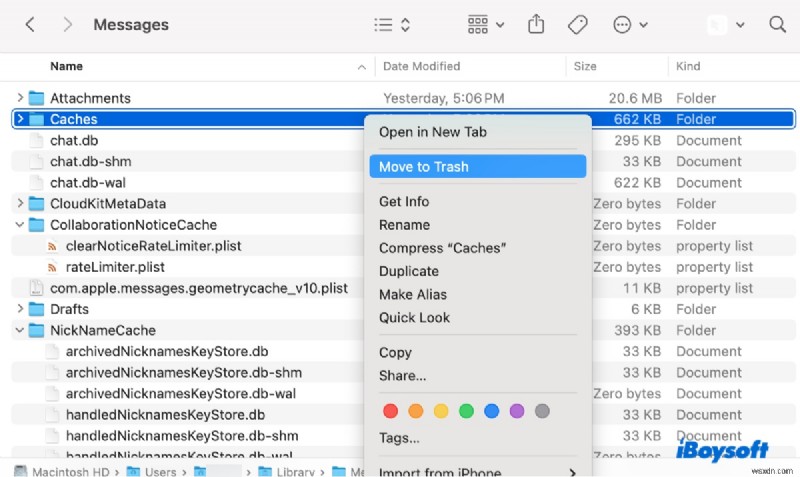
Task: Click the handledNicknamesKeyStore.db-shm file icon
Action: pos(52,436)
